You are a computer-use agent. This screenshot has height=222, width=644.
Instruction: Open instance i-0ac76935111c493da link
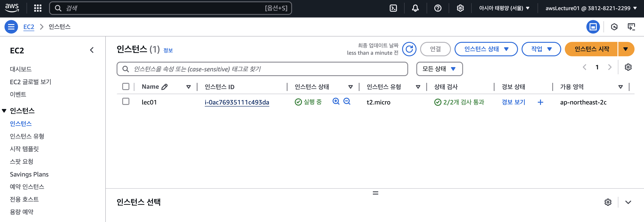coord(237,102)
